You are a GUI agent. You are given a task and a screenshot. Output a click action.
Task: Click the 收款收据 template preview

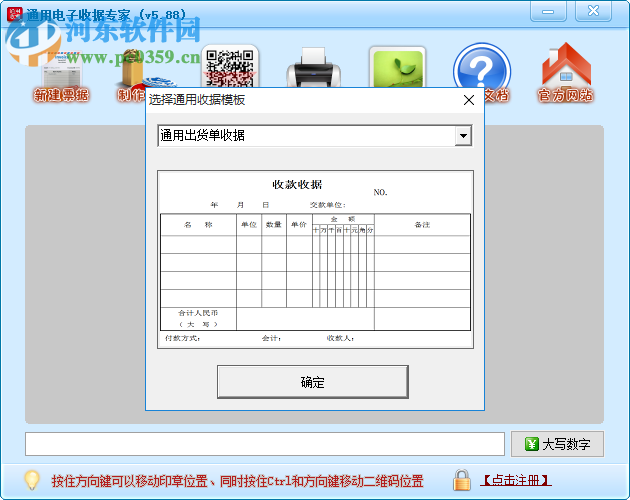click(x=315, y=259)
